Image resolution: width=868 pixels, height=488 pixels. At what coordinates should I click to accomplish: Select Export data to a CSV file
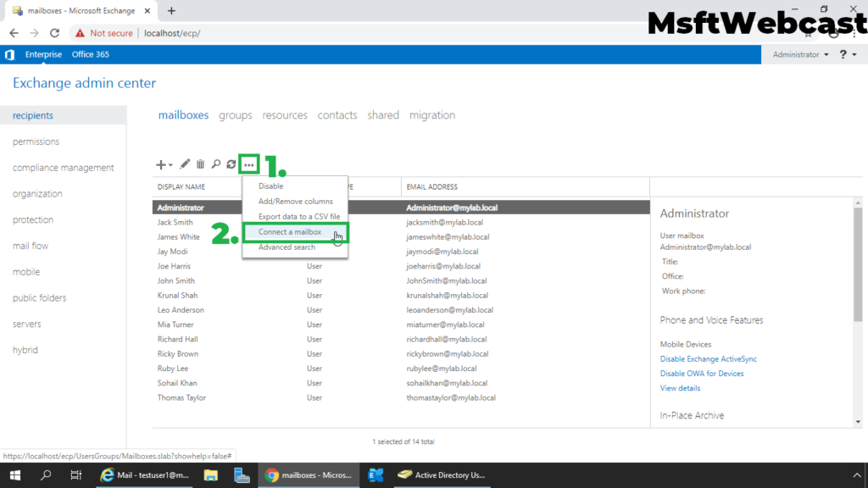pyautogui.click(x=299, y=216)
